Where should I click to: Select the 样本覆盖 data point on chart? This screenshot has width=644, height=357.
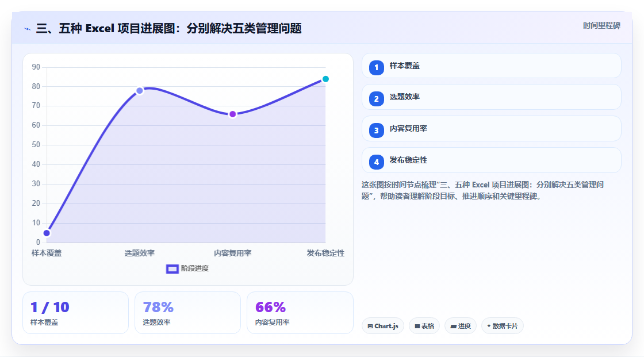[x=47, y=233]
